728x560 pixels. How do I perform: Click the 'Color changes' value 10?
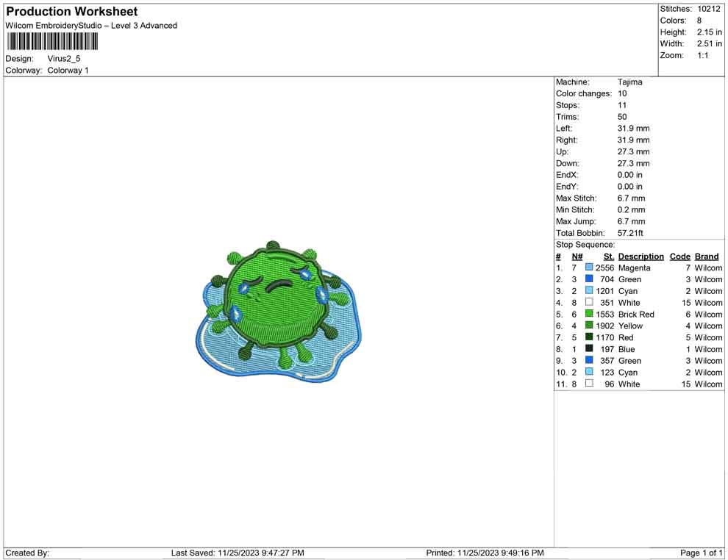[622, 93]
